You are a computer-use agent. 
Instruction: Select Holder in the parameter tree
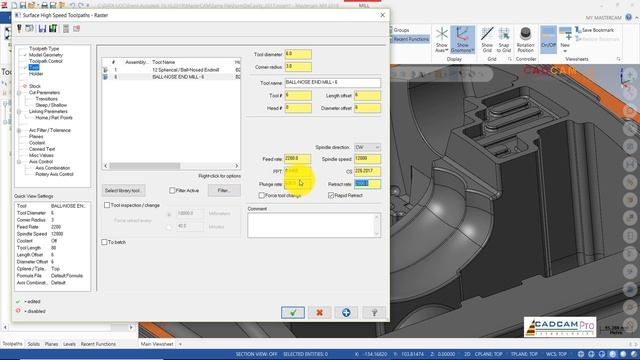[36, 74]
